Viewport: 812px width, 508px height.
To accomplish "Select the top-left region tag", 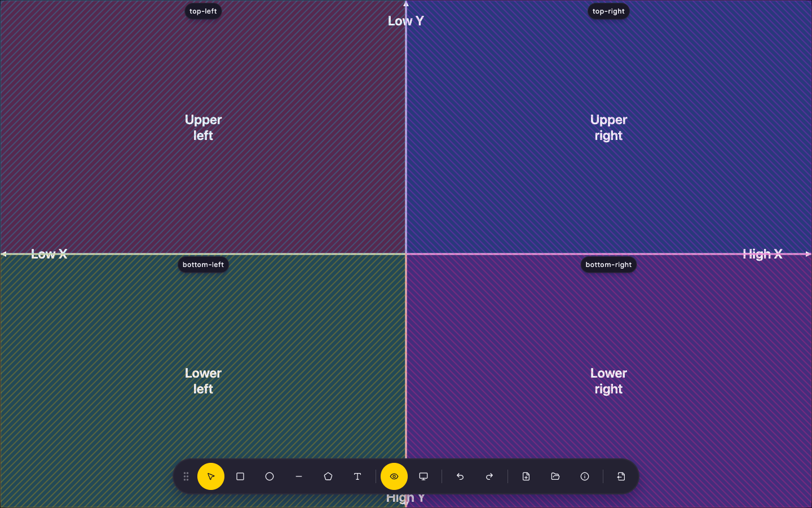I will [x=203, y=11].
